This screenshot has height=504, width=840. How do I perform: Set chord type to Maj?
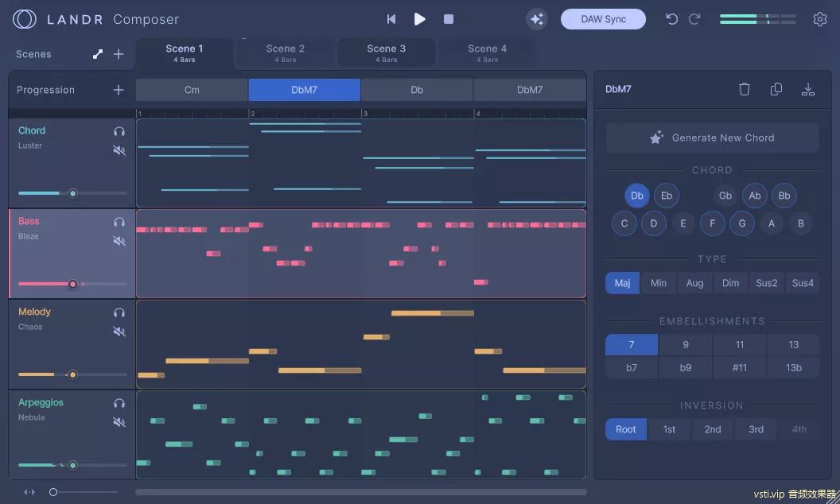623,283
